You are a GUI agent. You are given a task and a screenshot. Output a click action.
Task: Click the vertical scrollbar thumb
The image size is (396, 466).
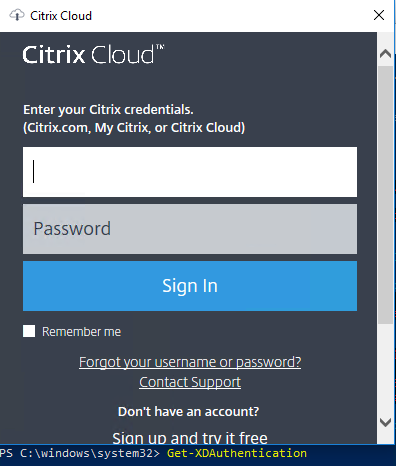385,195
